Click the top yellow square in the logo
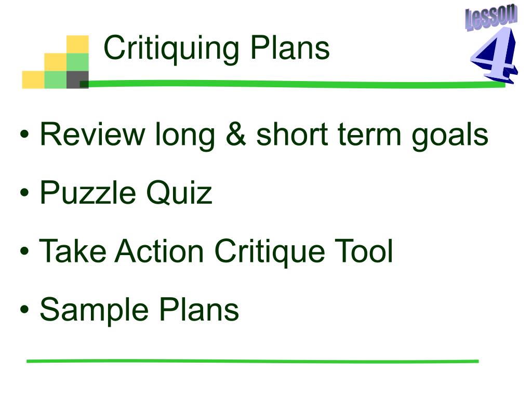This screenshot has width=532, height=399. pyautogui.click(x=77, y=44)
